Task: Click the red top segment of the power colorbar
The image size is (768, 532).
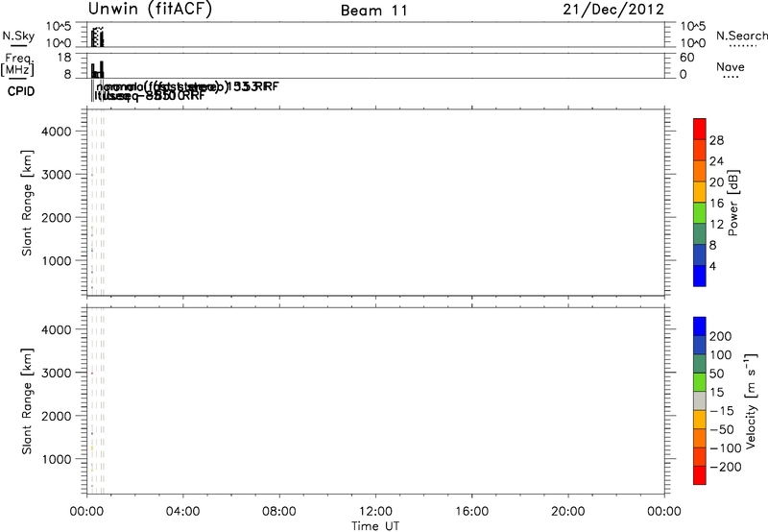Action: point(700,129)
